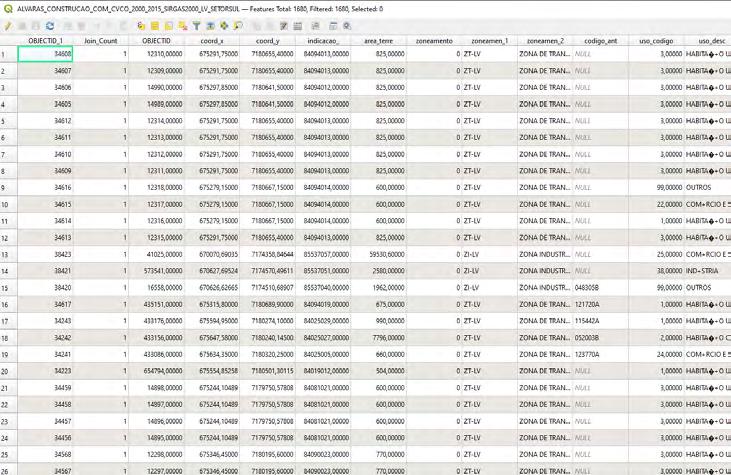
Task: Select all features icon
Action: 154,26
